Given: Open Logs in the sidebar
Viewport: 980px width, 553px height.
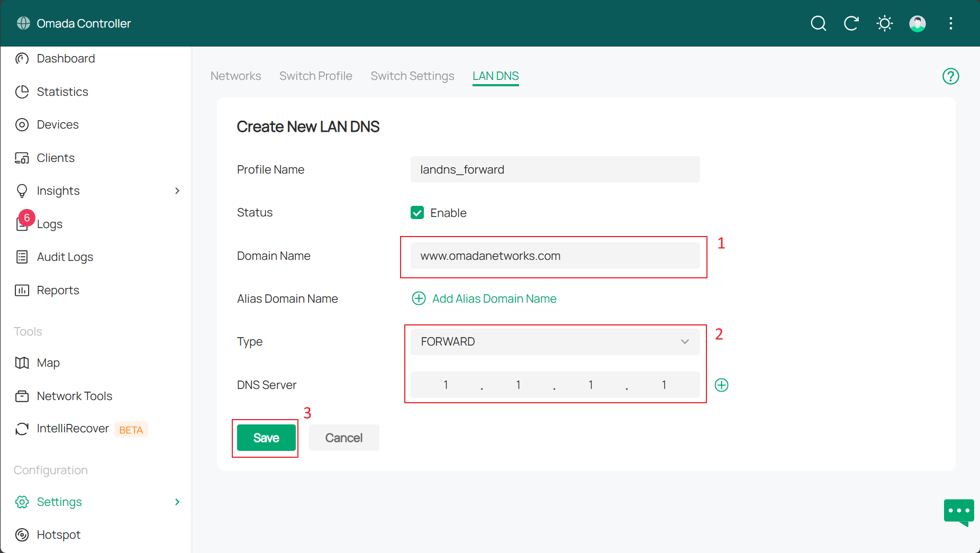Looking at the screenshot, I should 50,224.
